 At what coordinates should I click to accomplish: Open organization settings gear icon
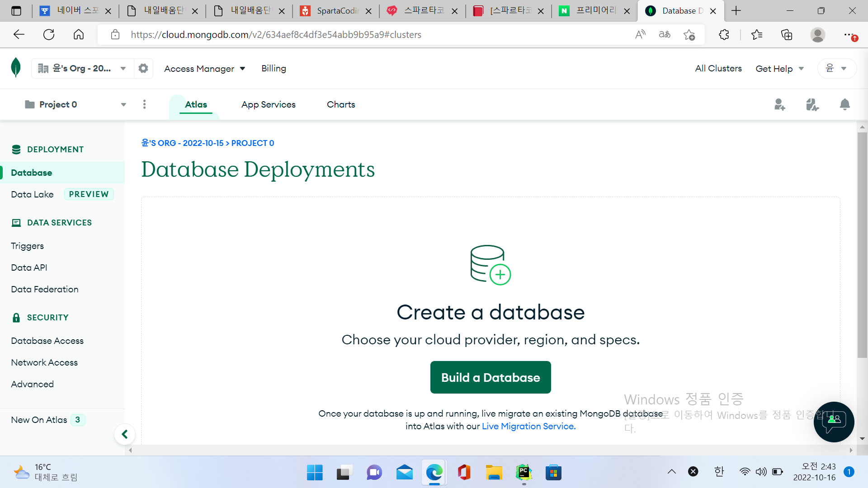coord(143,68)
